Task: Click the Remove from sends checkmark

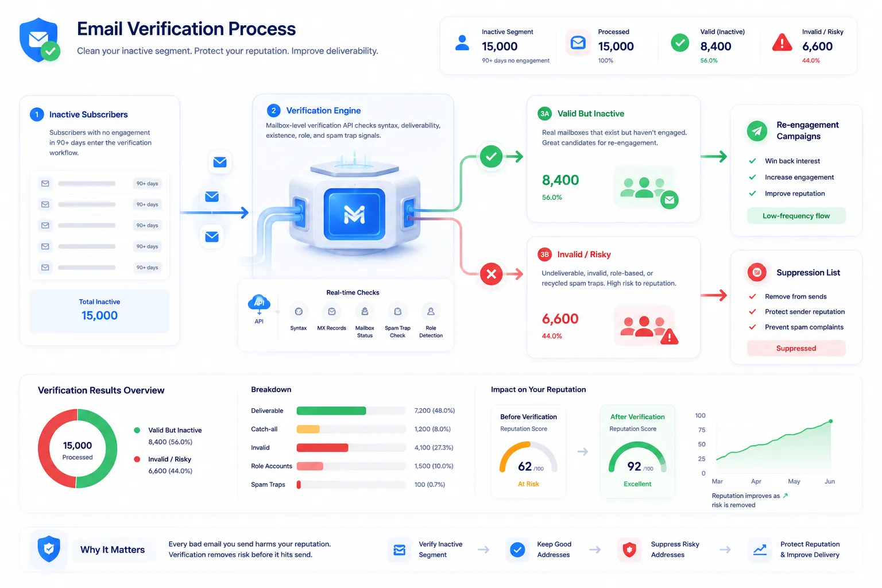Action: click(752, 296)
